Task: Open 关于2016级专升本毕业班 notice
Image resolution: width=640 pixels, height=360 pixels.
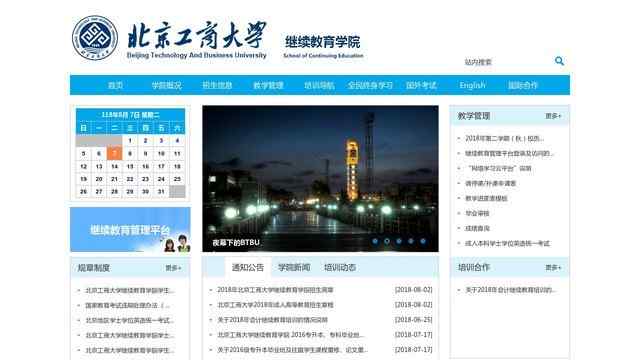Action: pos(293,350)
